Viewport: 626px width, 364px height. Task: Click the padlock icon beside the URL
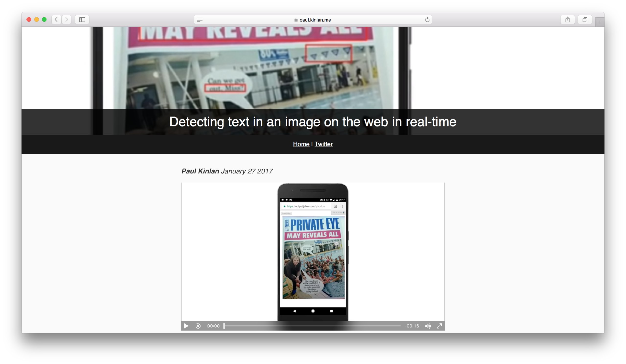(296, 20)
